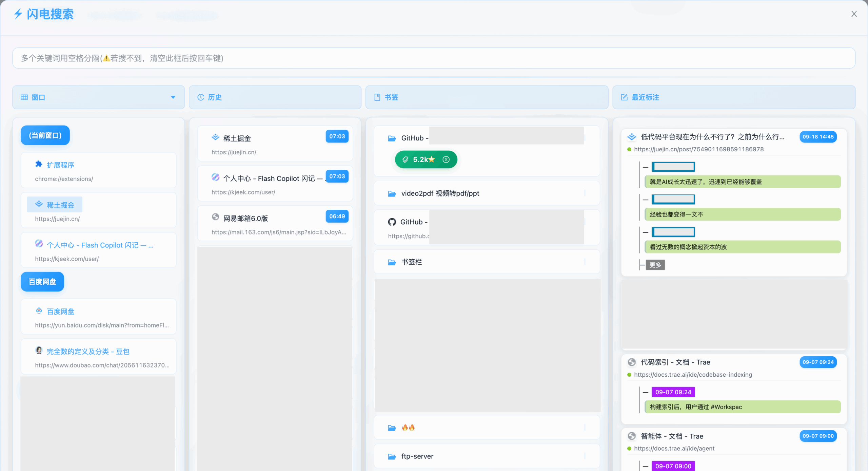
Task: Select the 书签 panel header
Action: click(x=391, y=97)
